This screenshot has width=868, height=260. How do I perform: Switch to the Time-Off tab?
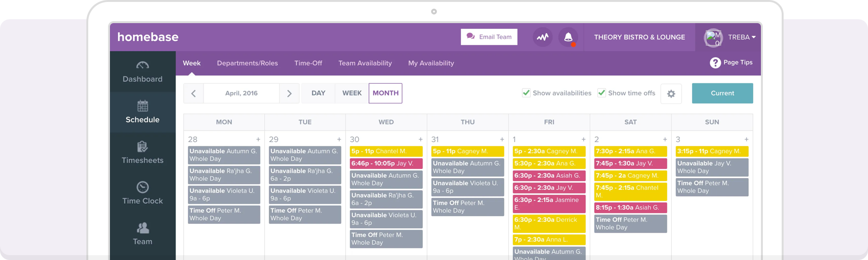pos(308,63)
